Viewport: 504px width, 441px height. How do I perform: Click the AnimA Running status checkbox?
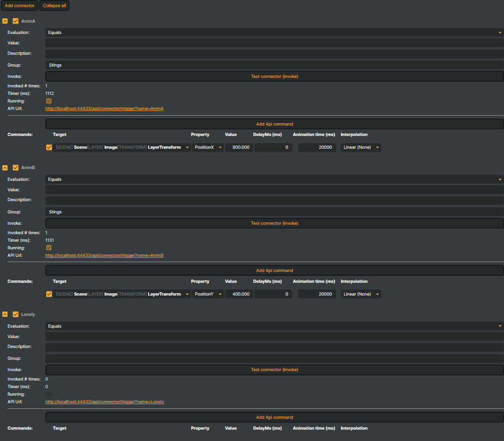click(49, 101)
